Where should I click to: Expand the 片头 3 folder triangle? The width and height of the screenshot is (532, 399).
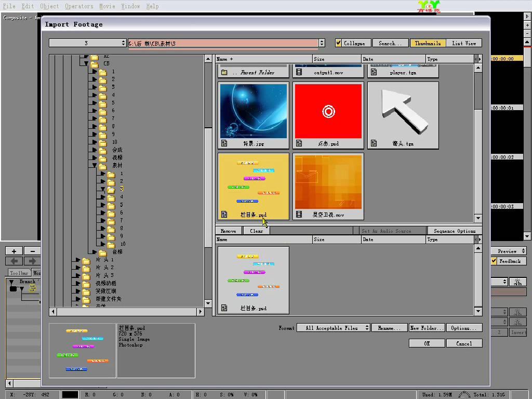(78, 275)
